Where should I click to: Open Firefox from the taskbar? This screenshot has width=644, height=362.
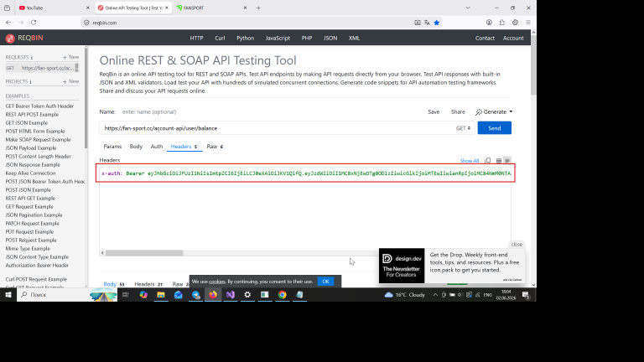pos(213,295)
